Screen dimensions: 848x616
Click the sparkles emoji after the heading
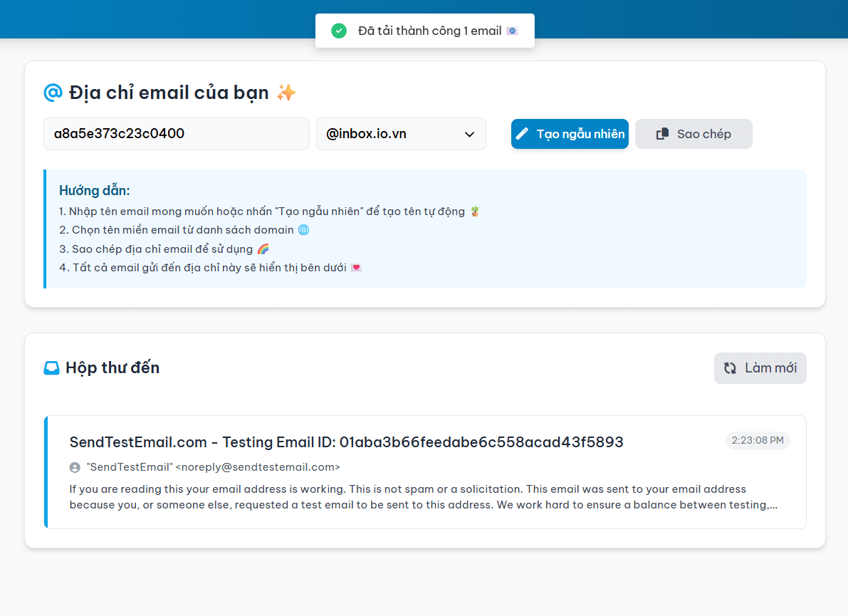tap(286, 92)
